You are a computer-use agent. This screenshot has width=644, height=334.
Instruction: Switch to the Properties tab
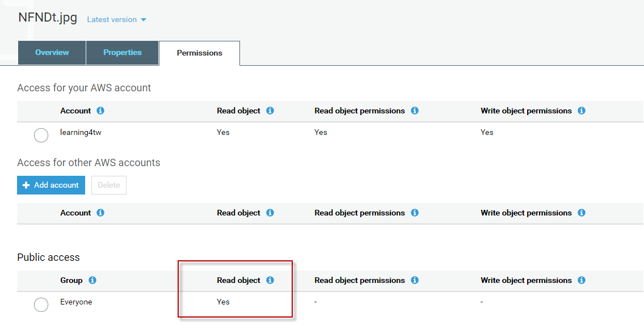point(123,53)
